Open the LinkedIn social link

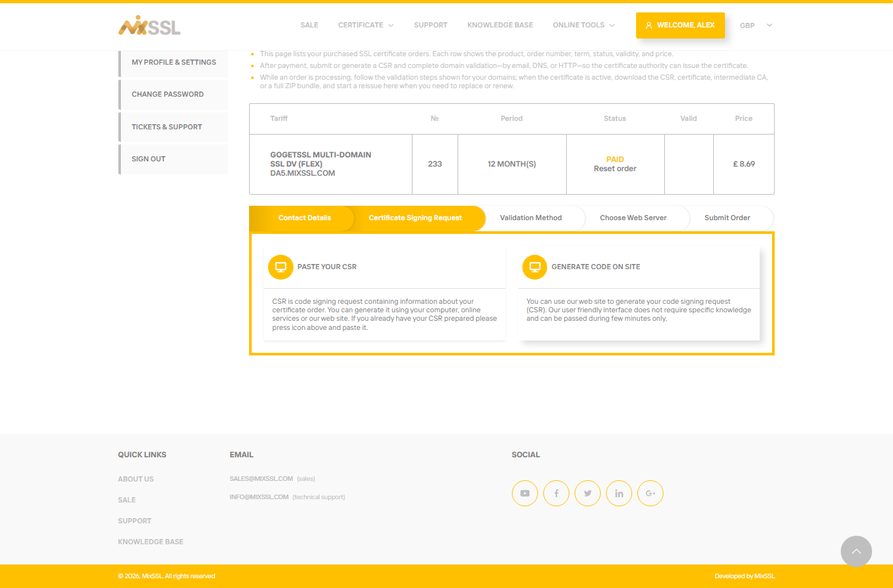[x=619, y=493]
